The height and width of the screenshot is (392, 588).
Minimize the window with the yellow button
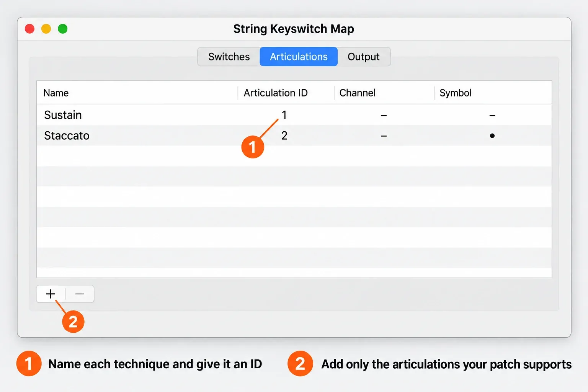tap(46, 29)
